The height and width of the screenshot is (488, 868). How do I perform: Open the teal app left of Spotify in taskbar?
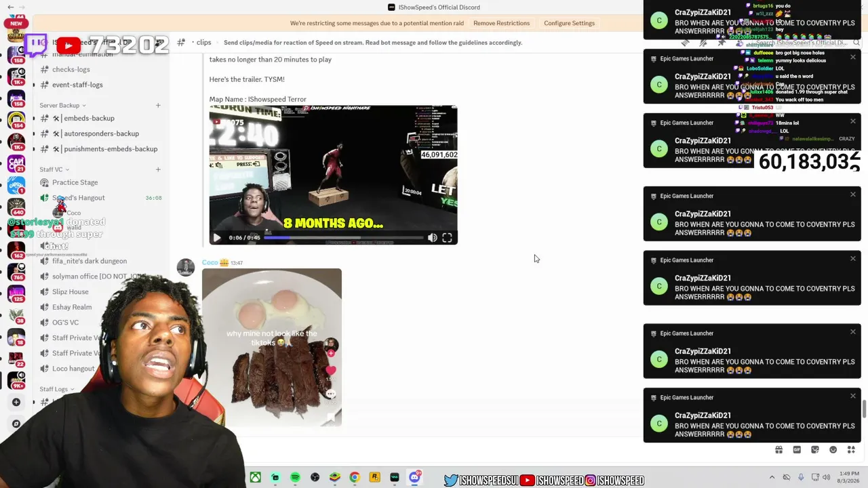275,478
